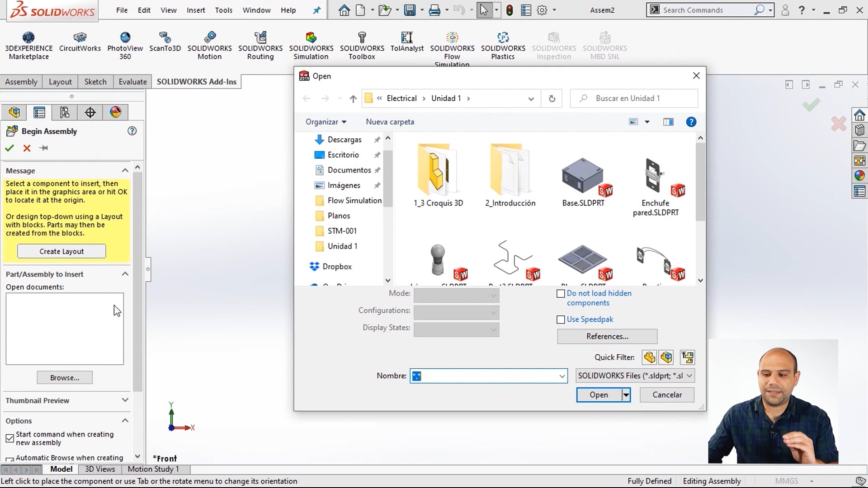
Task: Collapse the Thumbnail Preview section
Action: click(125, 400)
